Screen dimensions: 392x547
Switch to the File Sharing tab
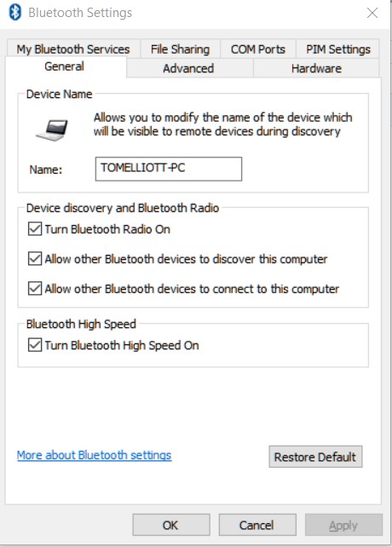[180, 49]
